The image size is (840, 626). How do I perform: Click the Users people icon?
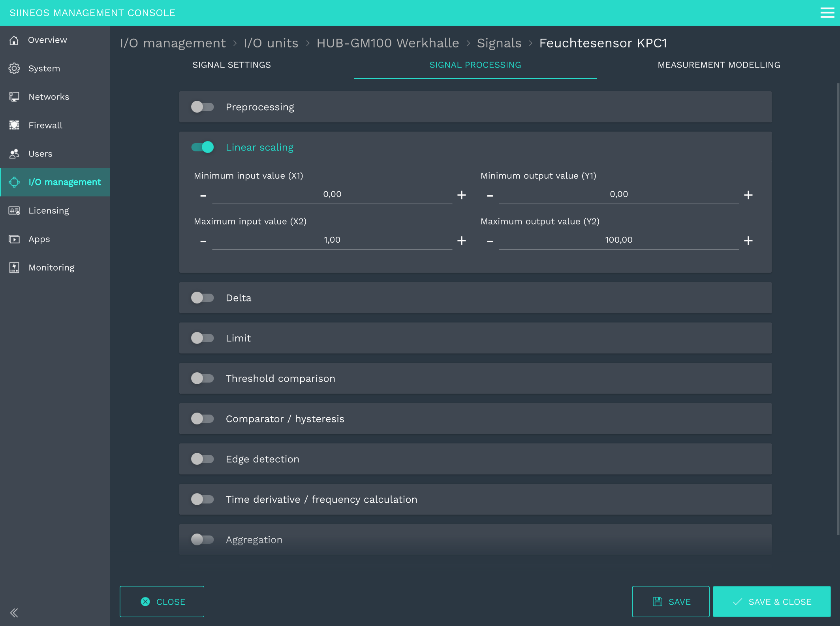[x=14, y=154]
